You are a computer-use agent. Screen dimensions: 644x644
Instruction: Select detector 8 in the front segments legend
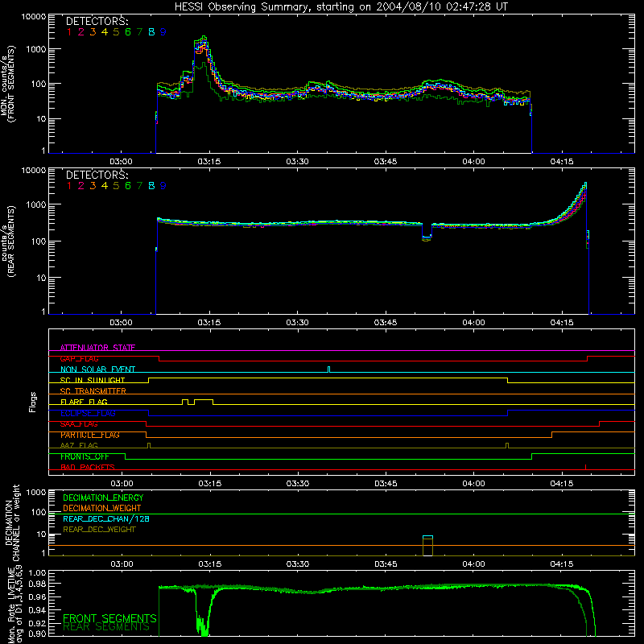click(x=151, y=32)
